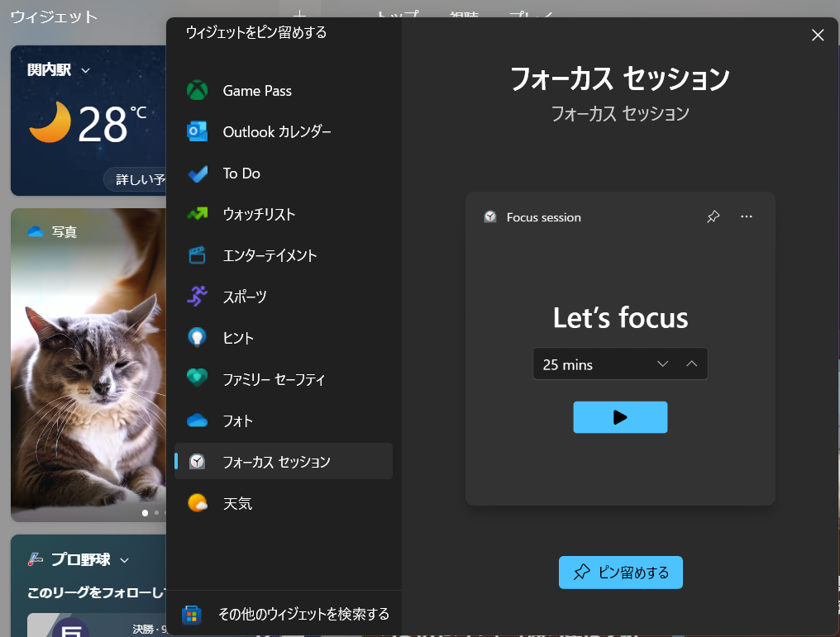Click the エンターテイメント widget icon
Image resolution: width=840 pixels, height=637 pixels.
197,255
